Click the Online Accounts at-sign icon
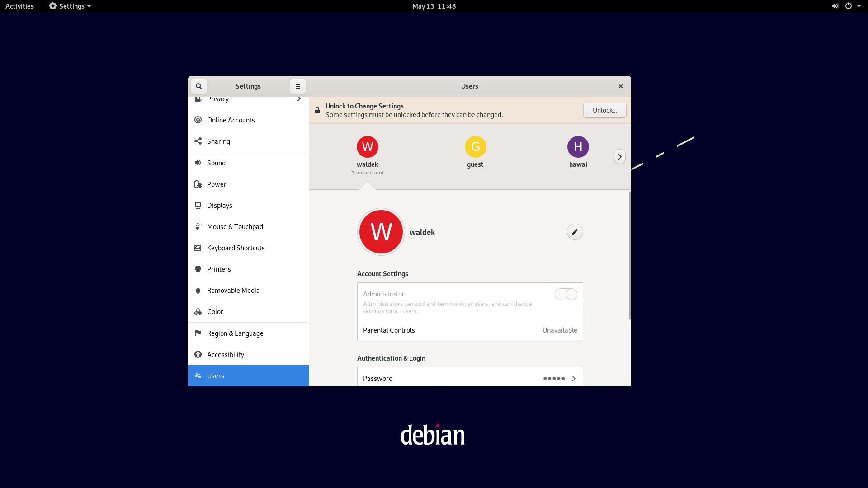The height and width of the screenshot is (488, 868). (198, 120)
